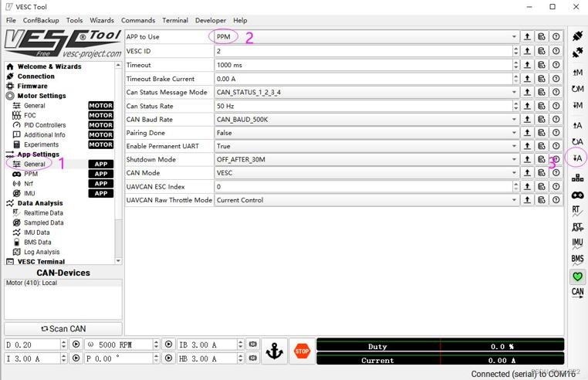The height and width of the screenshot is (380, 588).
Task: Open Enable Permanent UART dropdown
Action: point(367,146)
